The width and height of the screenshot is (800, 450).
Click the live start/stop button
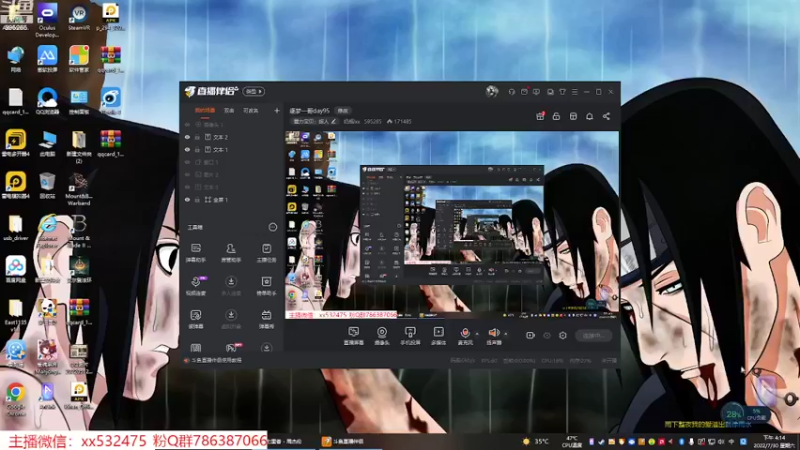click(593, 335)
